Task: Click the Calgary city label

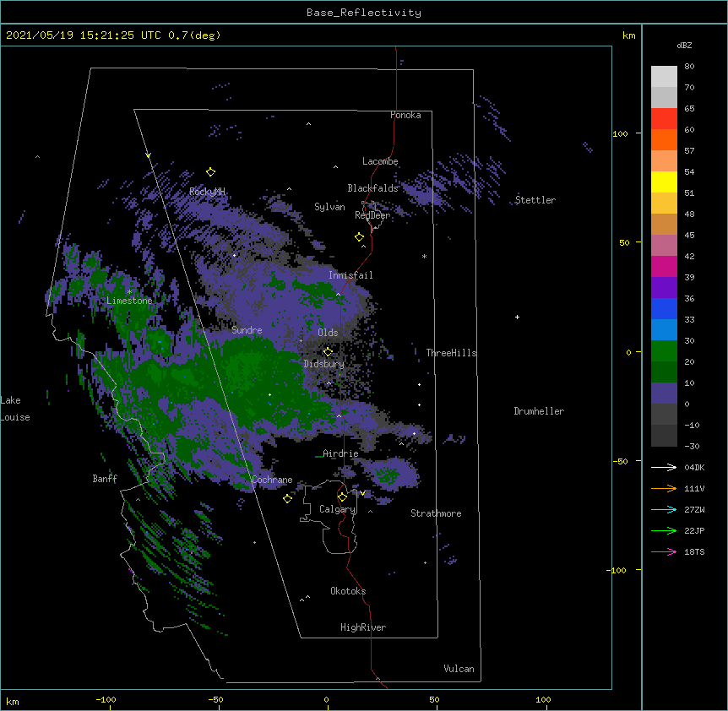Action: (x=337, y=509)
